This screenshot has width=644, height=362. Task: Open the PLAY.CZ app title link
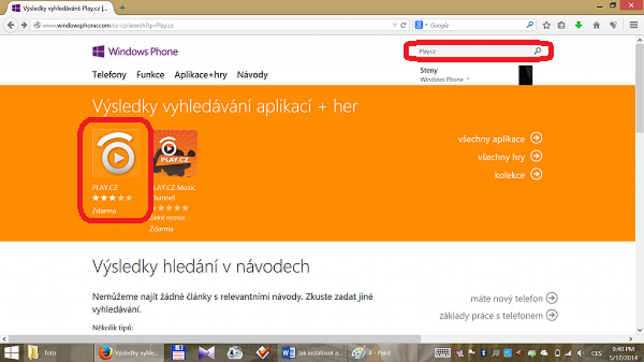[x=105, y=187]
